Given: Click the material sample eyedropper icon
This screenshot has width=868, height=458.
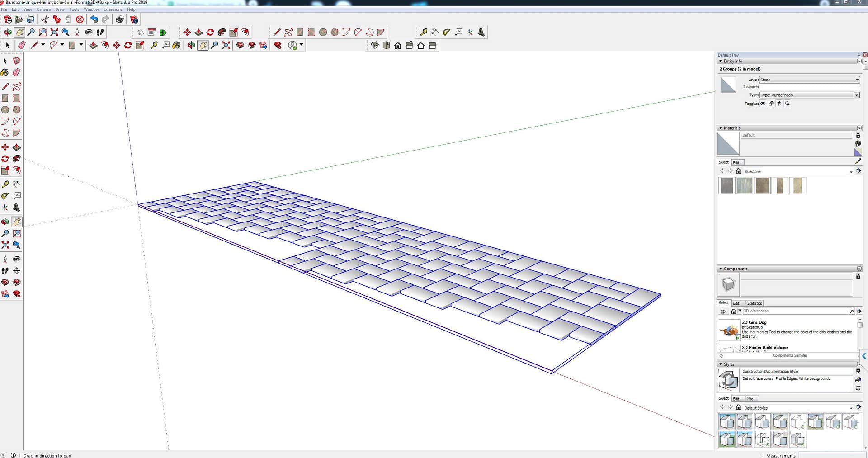Looking at the screenshot, I should coord(858,161).
